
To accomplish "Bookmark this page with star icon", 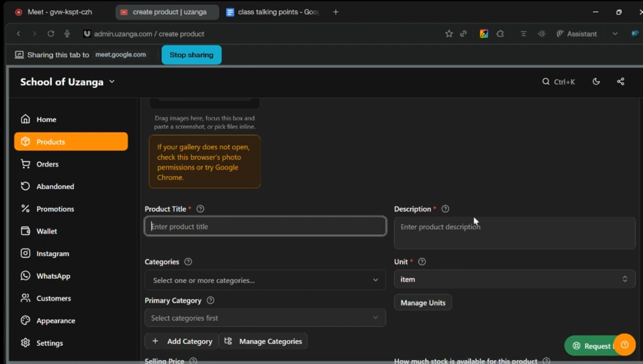I will [449, 34].
